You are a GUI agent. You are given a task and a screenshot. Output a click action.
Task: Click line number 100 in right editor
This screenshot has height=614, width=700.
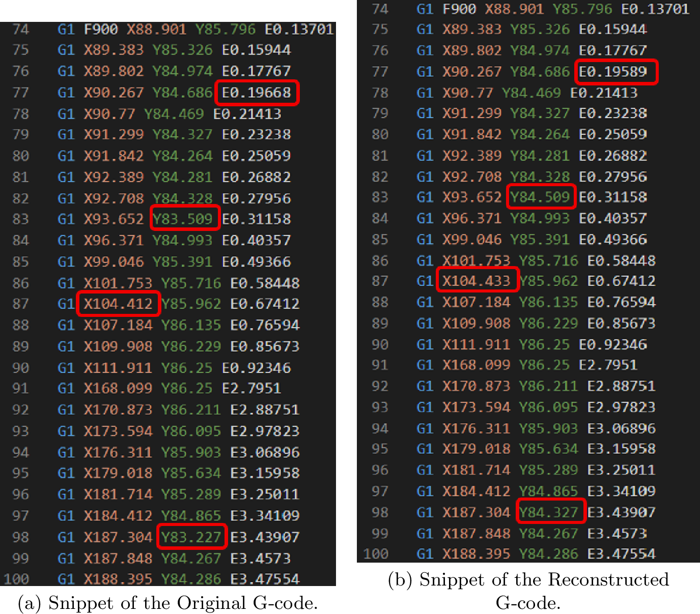[376, 553]
